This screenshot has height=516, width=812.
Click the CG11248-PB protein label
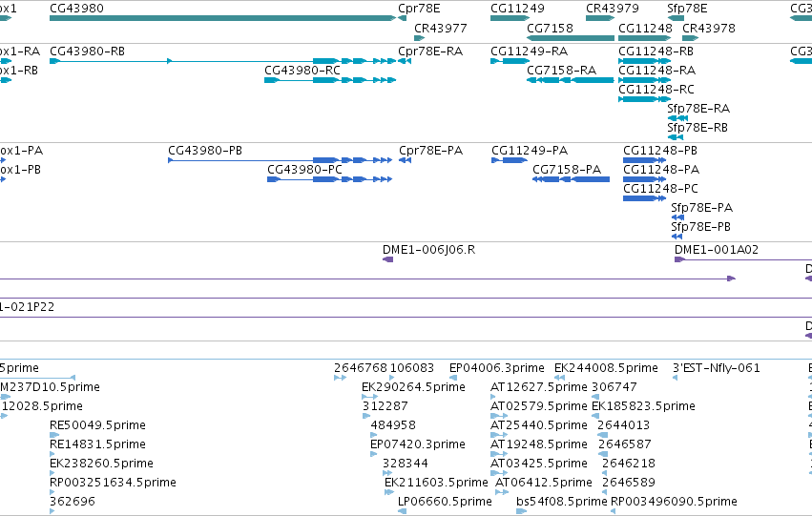[660, 151]
